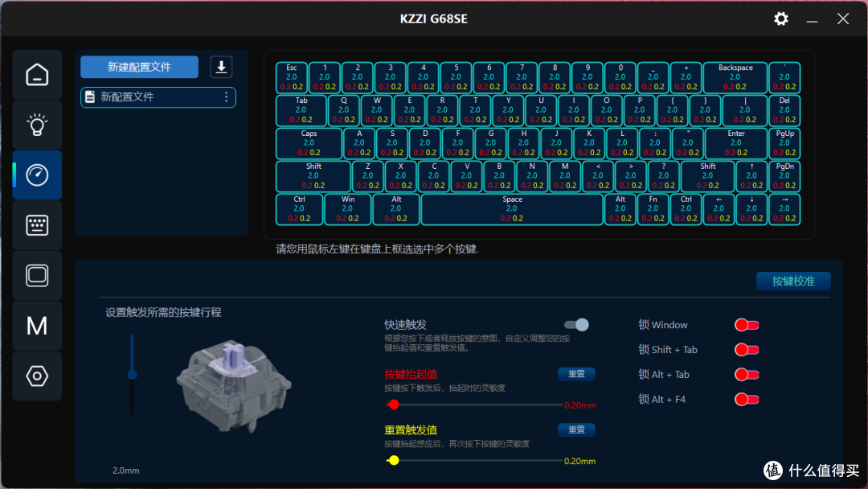Click the 按键校准 calibration button

tap(793, 281)
